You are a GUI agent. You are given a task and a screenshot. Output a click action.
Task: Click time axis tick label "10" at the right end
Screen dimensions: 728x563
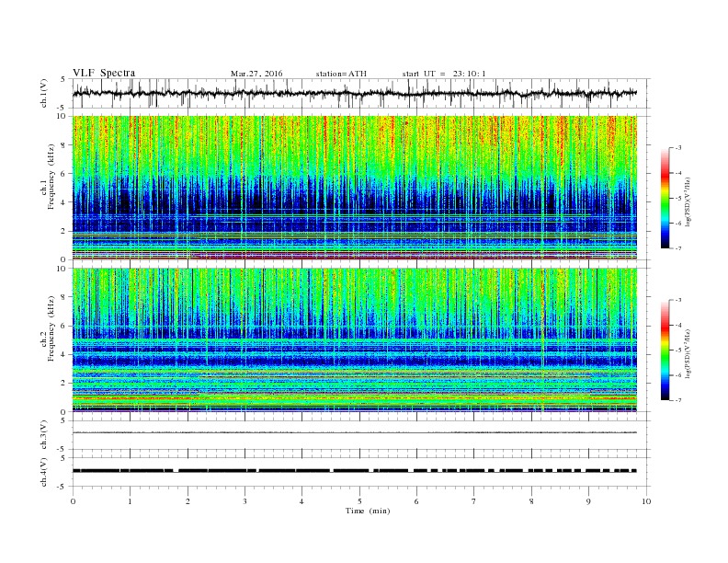tap(646, 501)
